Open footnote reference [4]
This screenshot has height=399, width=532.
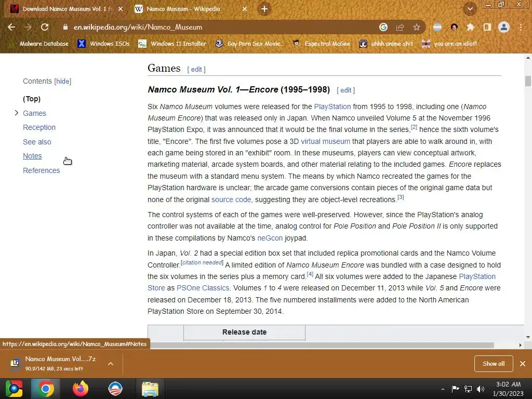click(x=310, y=274)
